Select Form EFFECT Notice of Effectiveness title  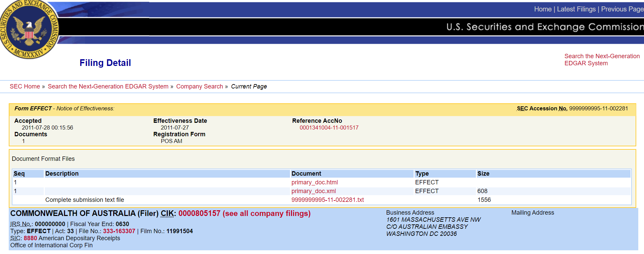coord(64,108)
